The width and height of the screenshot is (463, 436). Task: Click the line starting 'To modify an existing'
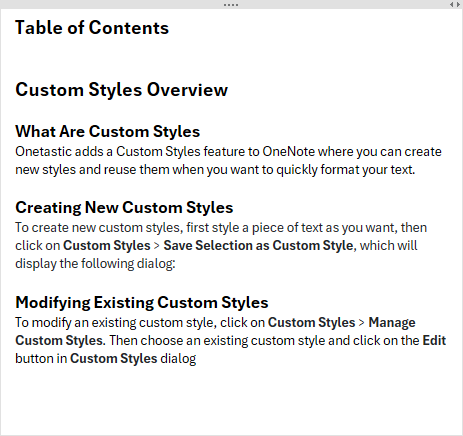215,323
